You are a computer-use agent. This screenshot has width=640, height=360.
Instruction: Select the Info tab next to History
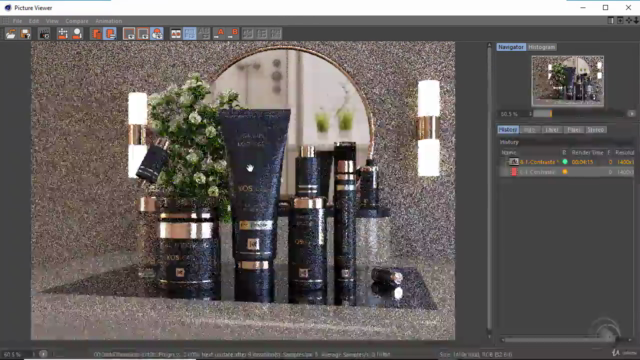coord(529,130)
